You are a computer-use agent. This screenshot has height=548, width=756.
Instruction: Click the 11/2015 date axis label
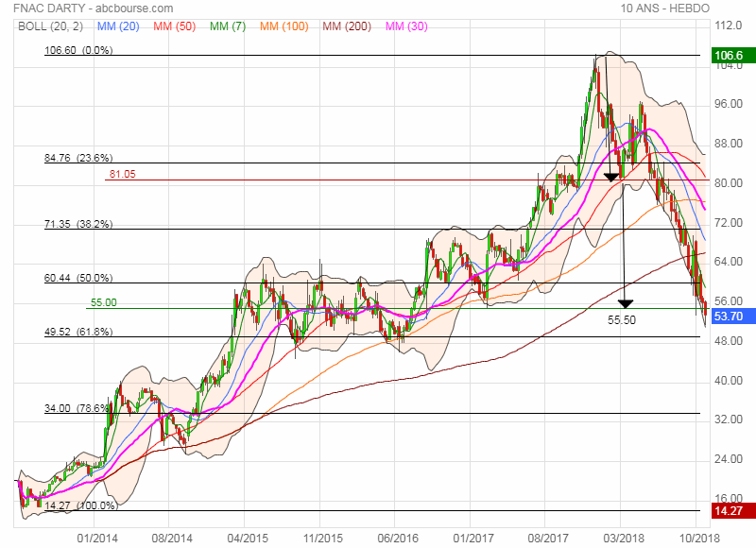(322, 538)
